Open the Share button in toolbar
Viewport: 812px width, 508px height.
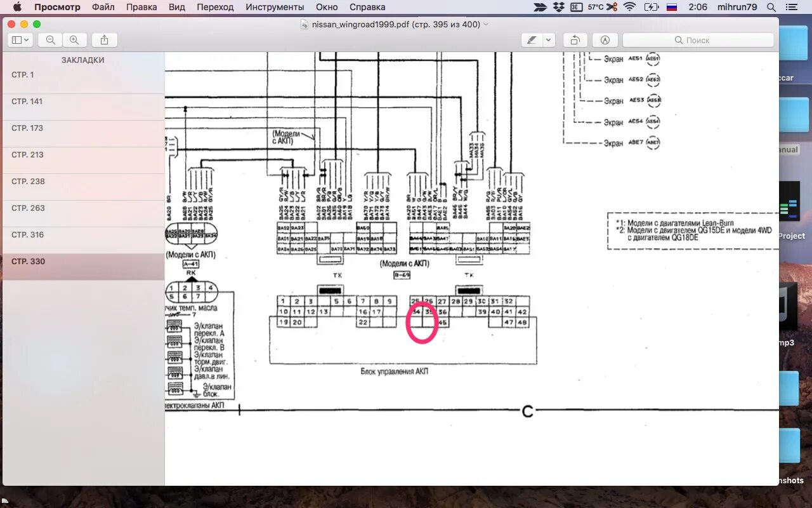tap(104, 40)
